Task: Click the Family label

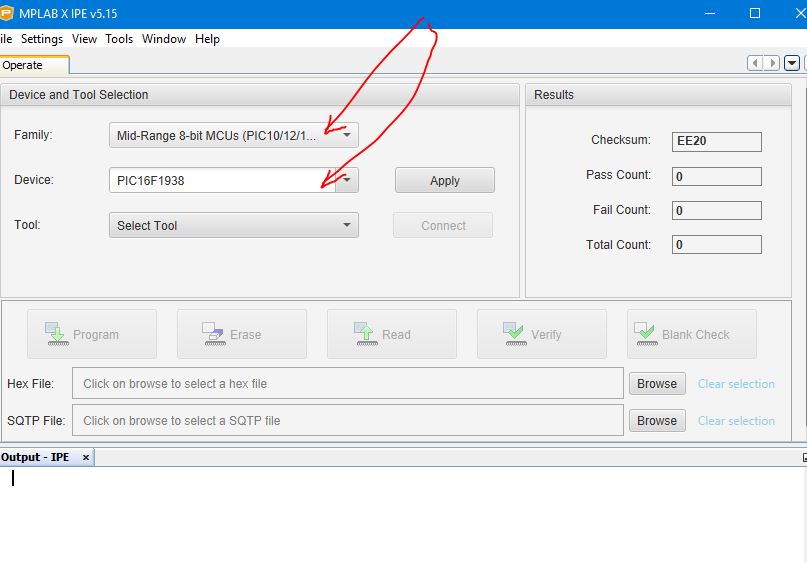Action: (x=33, y=135)
